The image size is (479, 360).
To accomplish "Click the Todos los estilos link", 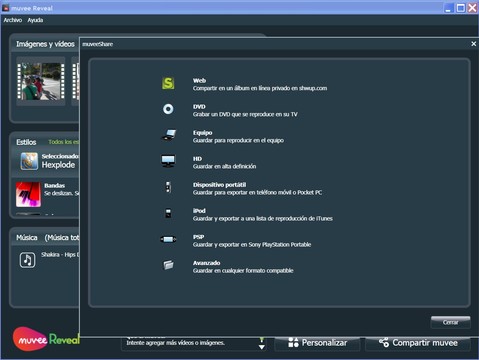I will [64, 142].
